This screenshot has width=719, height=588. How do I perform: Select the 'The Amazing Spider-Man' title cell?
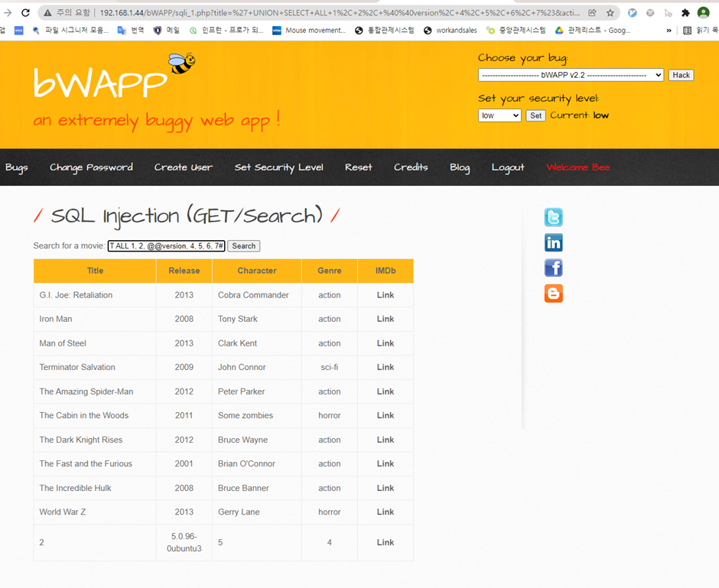[x=95, y=391]
